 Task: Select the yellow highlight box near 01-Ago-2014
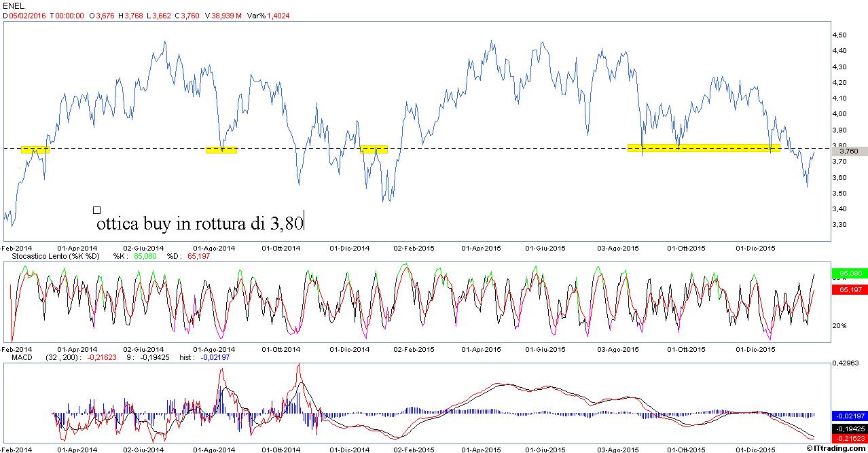(221, 150)
